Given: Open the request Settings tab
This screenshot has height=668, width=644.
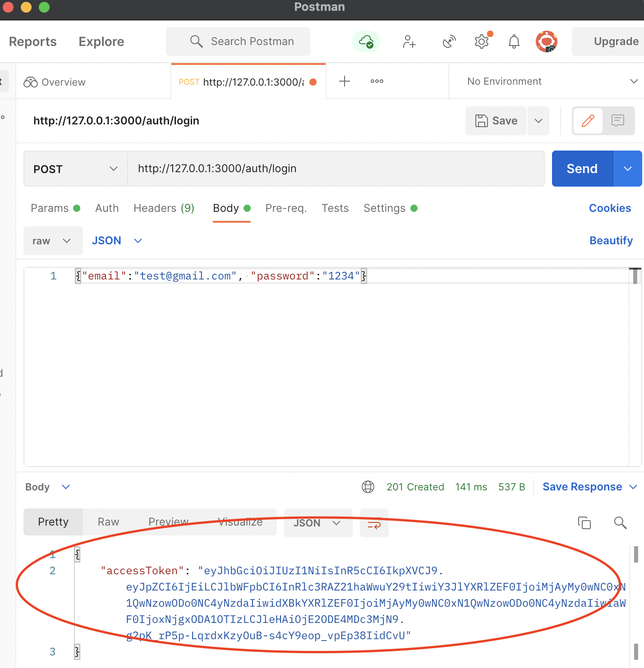Looking at the screenshot, I should [391, 208].
